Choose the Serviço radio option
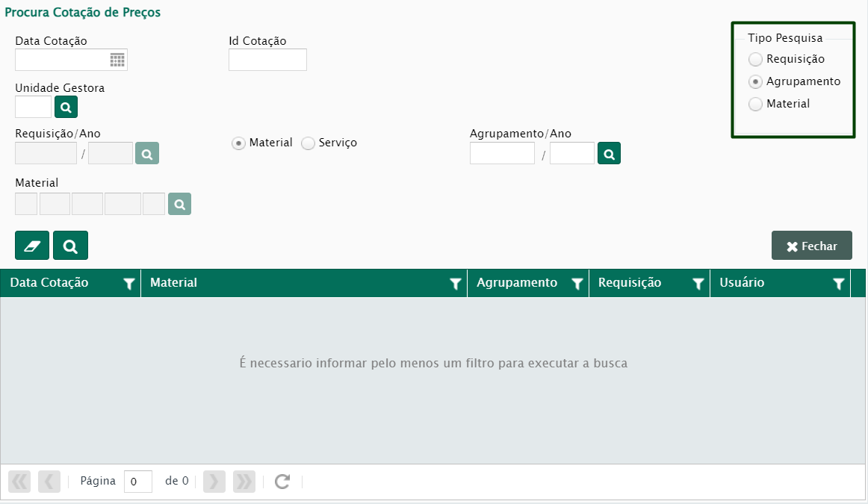Image resolution: width=868 pixels, height=504 pixels. [308, 143]
